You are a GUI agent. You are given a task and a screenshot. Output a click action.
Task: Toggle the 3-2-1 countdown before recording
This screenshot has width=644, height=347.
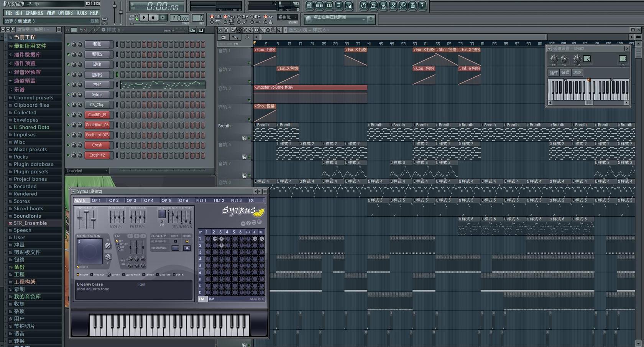coord(225,17)
